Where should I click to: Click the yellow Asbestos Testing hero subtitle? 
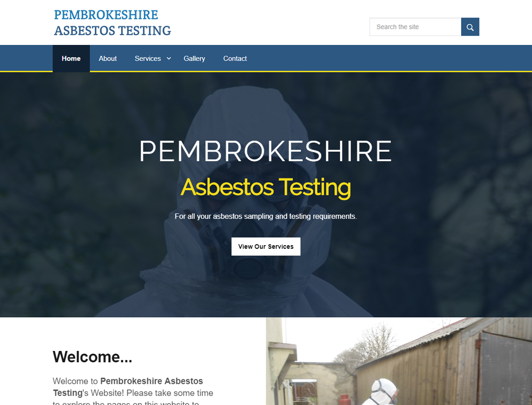coord(266,187)
